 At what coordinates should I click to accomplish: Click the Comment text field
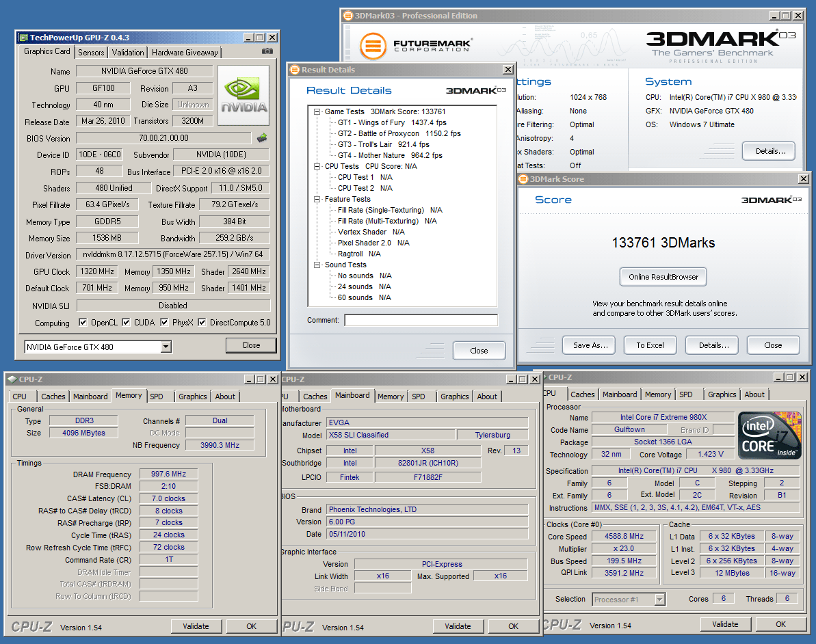[421, 320]
